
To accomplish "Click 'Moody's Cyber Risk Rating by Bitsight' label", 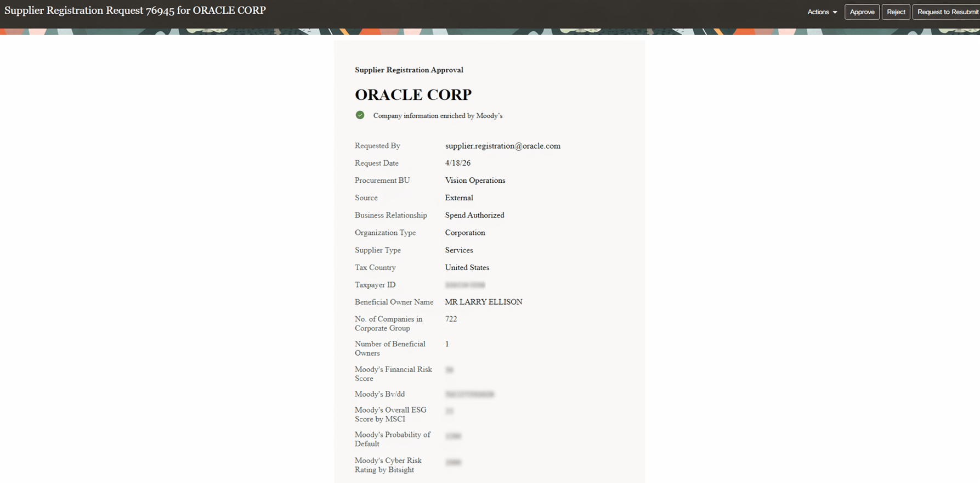I will 388,465.
